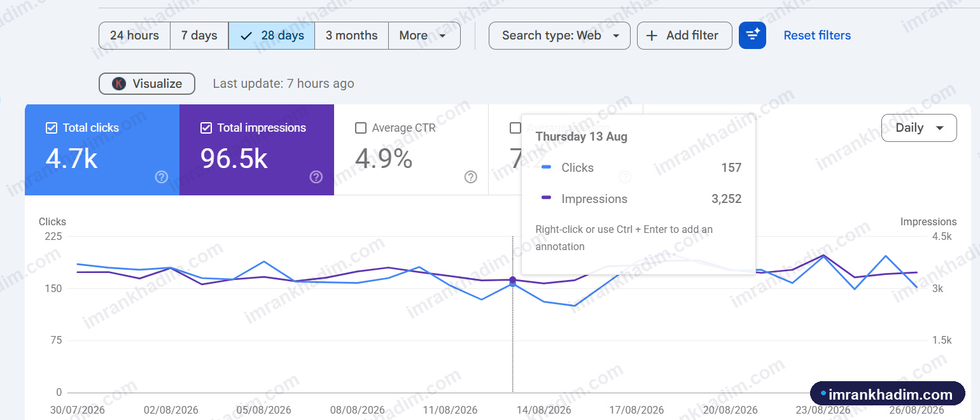Click the blue filter sparkle icon
The height and width of the screenshot is (420, 980).
(752, 36)
